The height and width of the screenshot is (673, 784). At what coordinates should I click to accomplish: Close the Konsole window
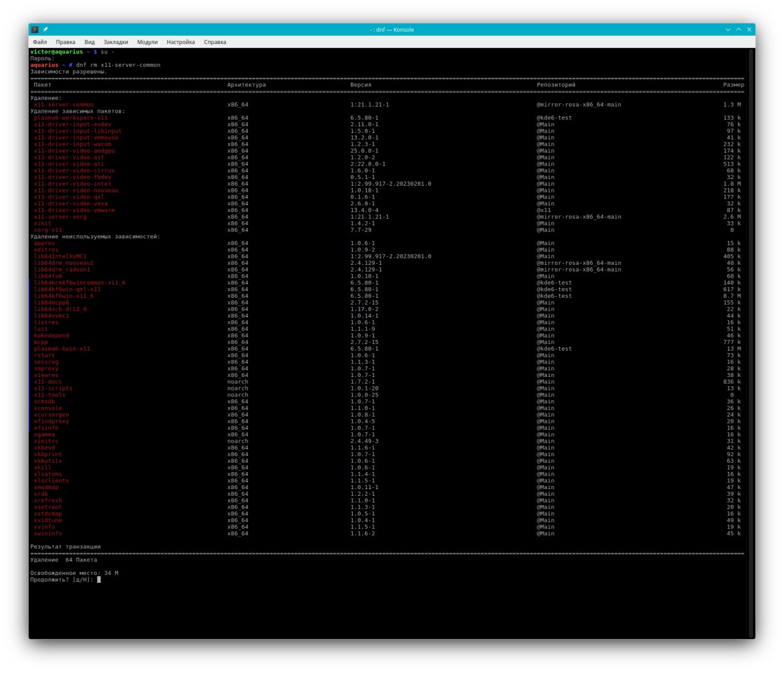[x=748, y=29]
